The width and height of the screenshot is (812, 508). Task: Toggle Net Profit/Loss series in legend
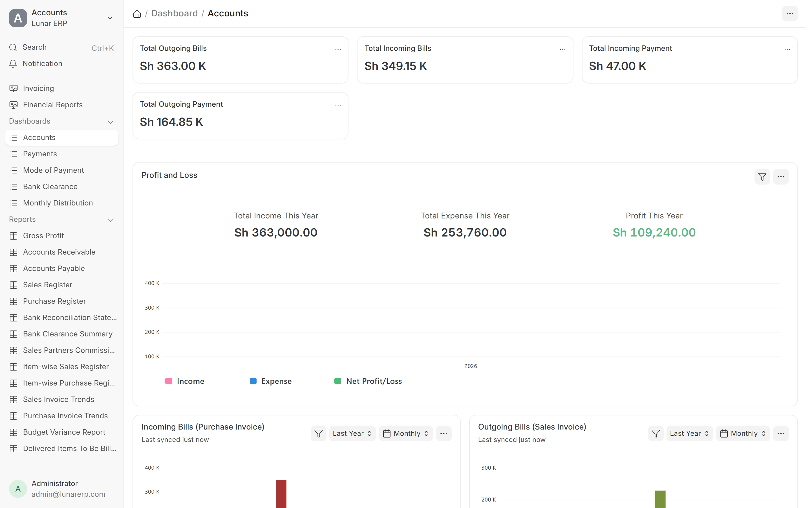tap(368, 381)
